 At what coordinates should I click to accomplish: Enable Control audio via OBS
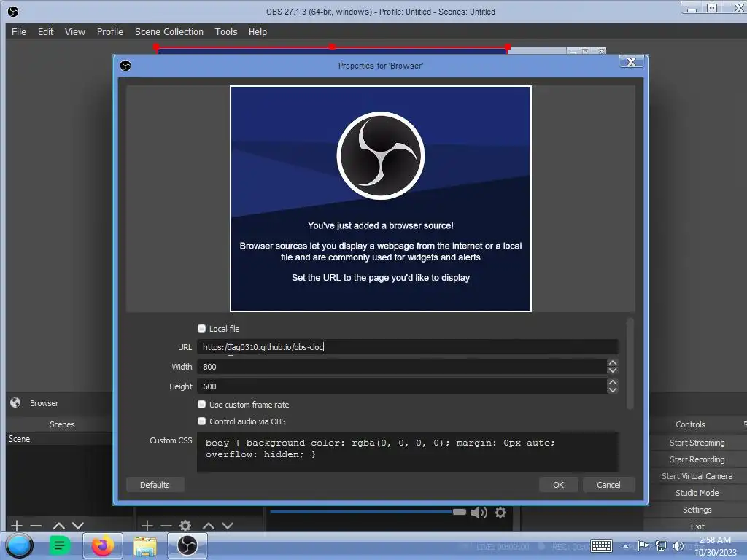click(x=201, y=421)
